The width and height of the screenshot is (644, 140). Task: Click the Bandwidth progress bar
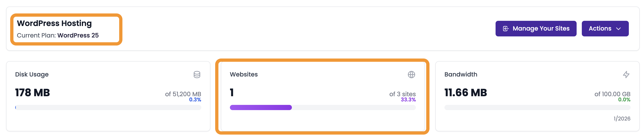tap(537, 107)
